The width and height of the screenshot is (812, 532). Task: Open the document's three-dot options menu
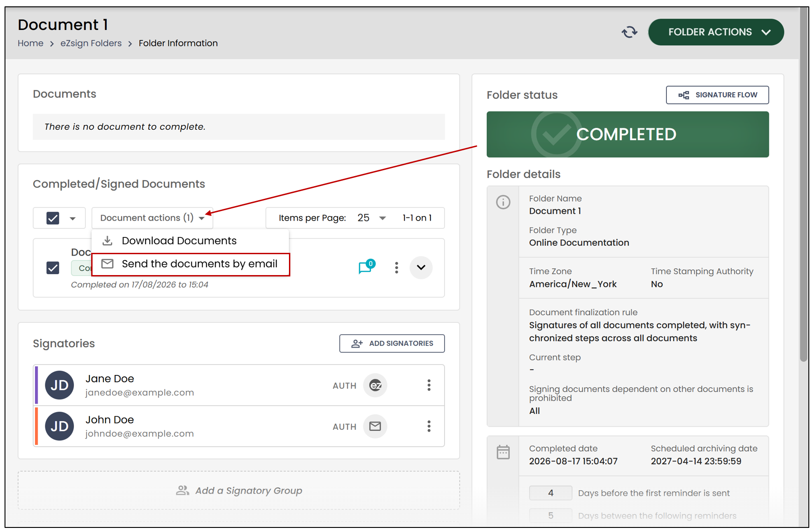[396, 267]
